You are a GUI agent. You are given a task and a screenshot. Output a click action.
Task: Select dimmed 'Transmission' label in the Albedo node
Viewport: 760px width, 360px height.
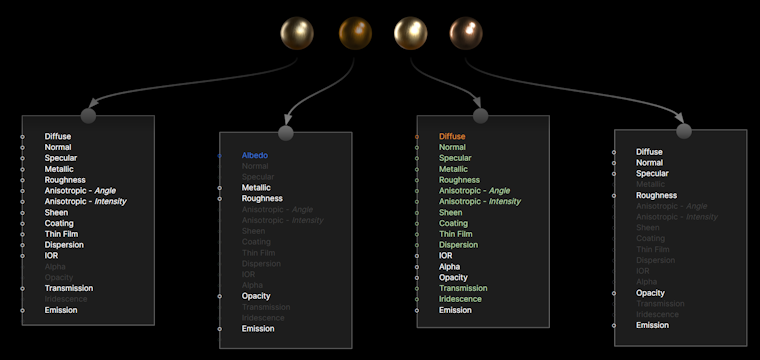(x=266, y=307)
